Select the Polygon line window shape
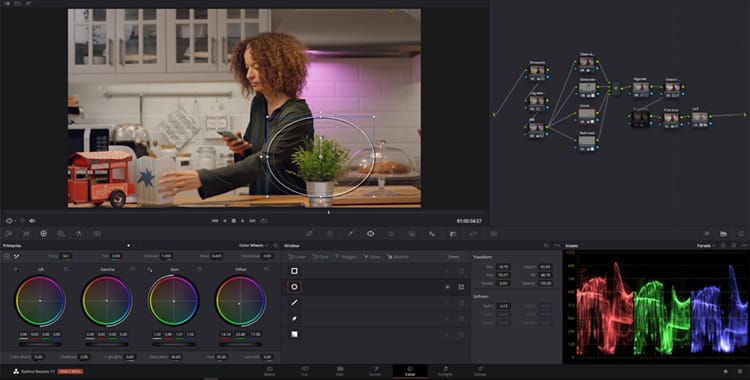750x380 pixels. tap(294, 302)
